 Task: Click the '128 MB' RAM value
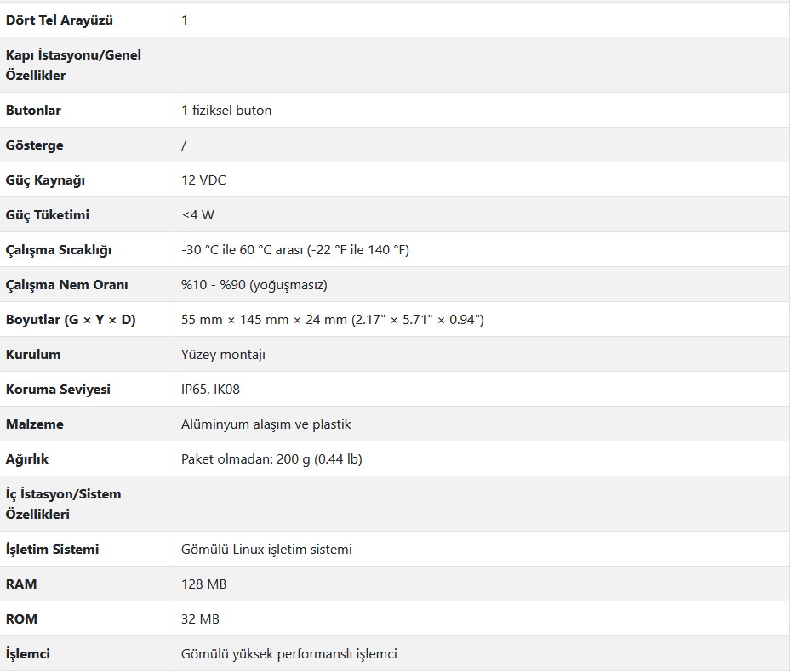click(204, 584)
